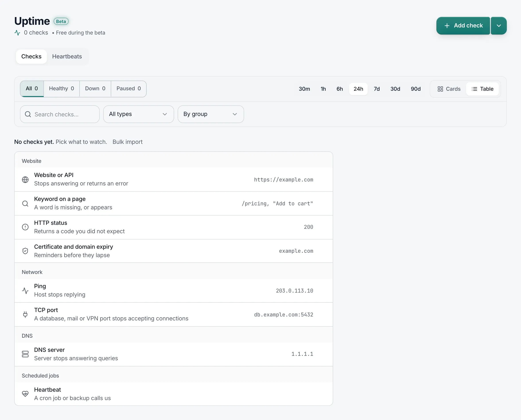The height and width of the screenshot is (420, 521).
Task: Choose the Website or API check type
Action: tap(174, 179)
